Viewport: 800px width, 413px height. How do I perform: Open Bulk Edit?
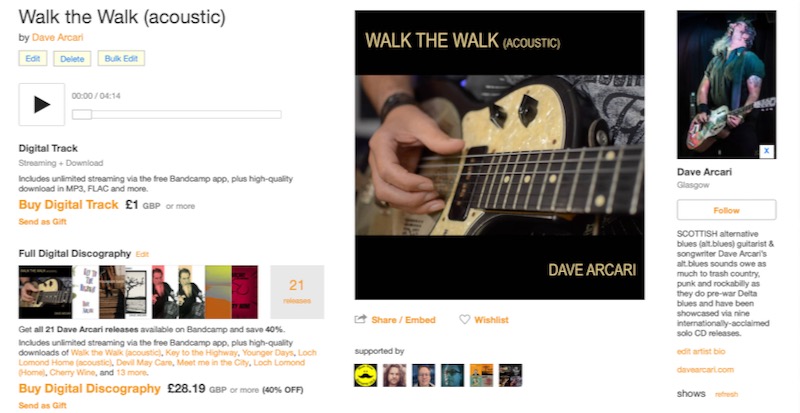tap(121, 58)
